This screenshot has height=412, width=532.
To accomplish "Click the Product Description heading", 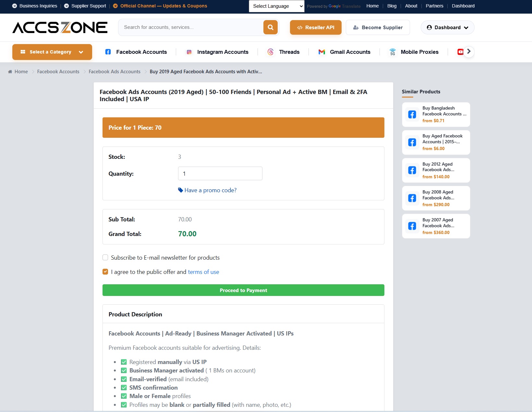I will [x=135, y=314].
